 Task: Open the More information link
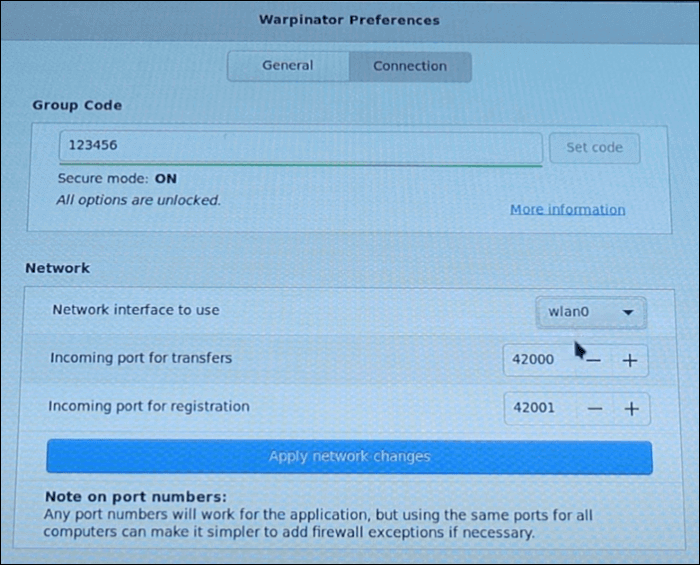pyautogui.click(x=567, y=210)
